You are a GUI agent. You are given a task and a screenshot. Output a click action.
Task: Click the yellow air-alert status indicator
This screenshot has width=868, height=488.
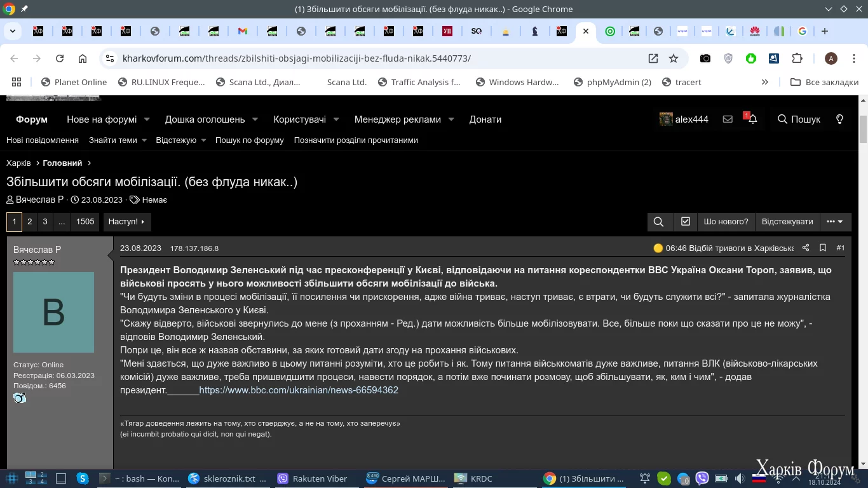pos(658,248)
